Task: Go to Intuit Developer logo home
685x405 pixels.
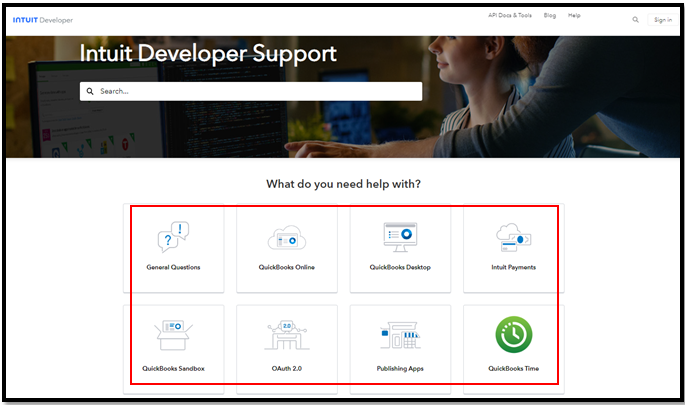Action: (43, 20)
